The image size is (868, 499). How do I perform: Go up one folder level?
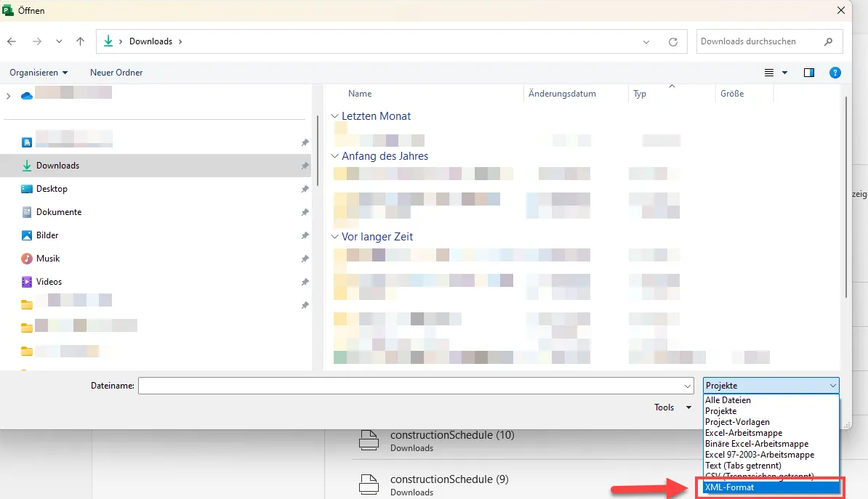[81, 41]
